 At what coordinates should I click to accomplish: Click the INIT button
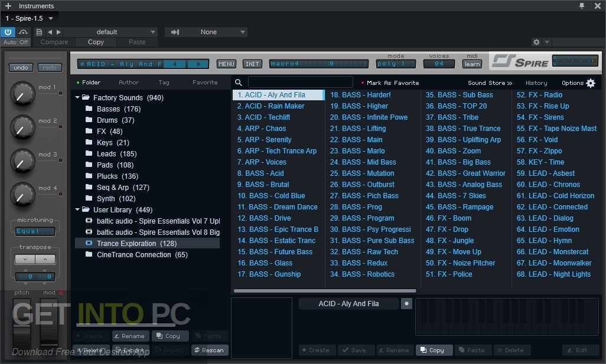(252, 64)
